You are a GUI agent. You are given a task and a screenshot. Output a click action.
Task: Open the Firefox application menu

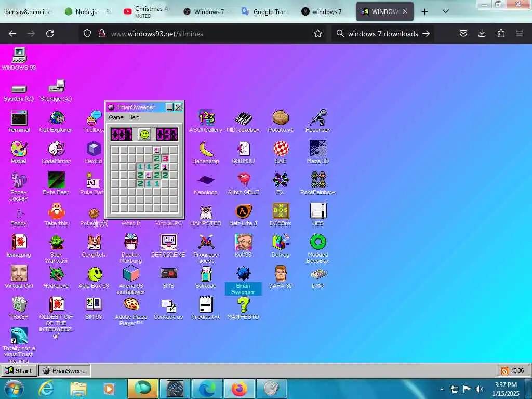(x=520, y=33)
